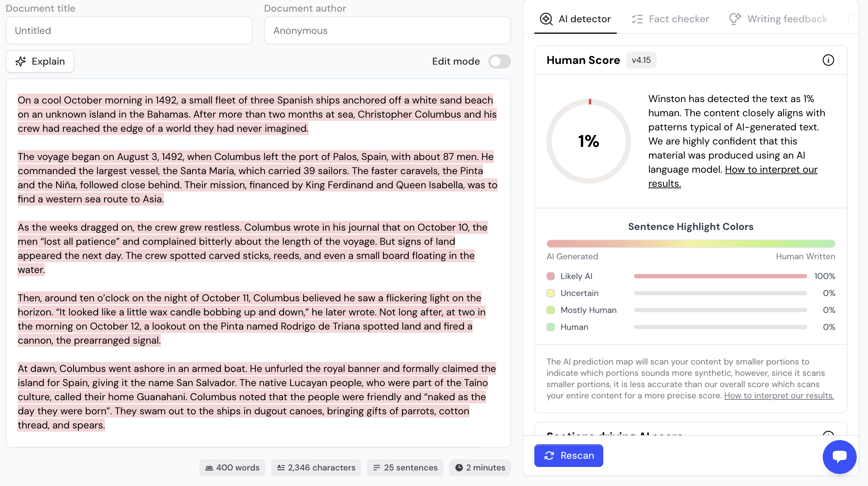The height and width of the screenshot is (486, 868).
Task: Click the sparkle Explain icon
Action: [x=21, y=61]
